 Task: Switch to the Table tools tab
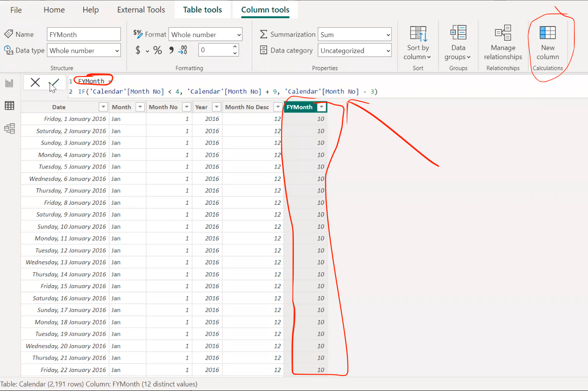point(203,10)
